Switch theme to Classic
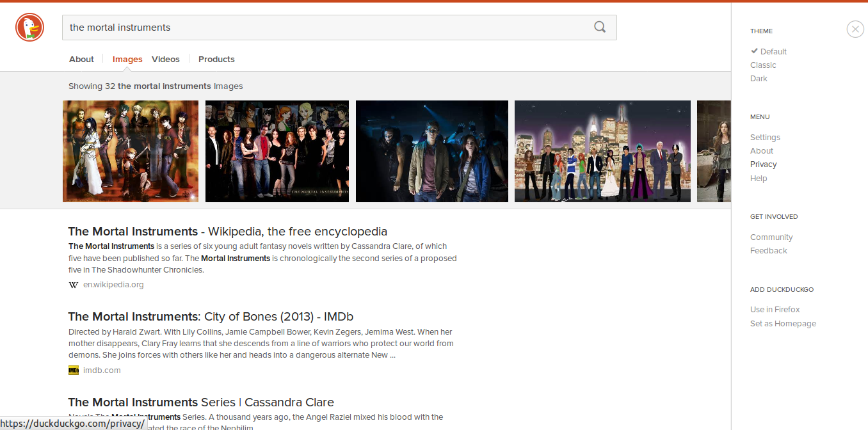Viewport: 868px width, 430px height. point(763,65)
